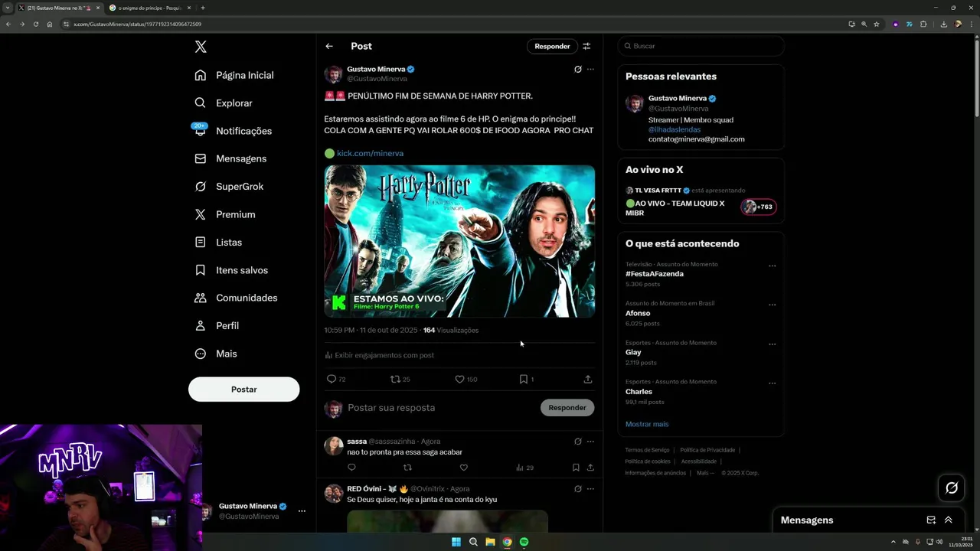Open account menu dots beside Gustavo Minerva
Image resolution: width=980 pixels, height=551 pixels.
pyautogui.click(x=302, y=510)
